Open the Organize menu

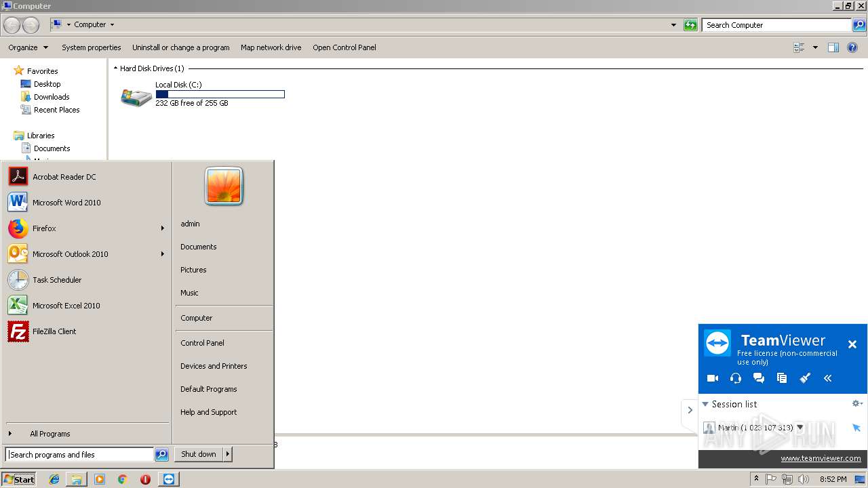(28, 47)
